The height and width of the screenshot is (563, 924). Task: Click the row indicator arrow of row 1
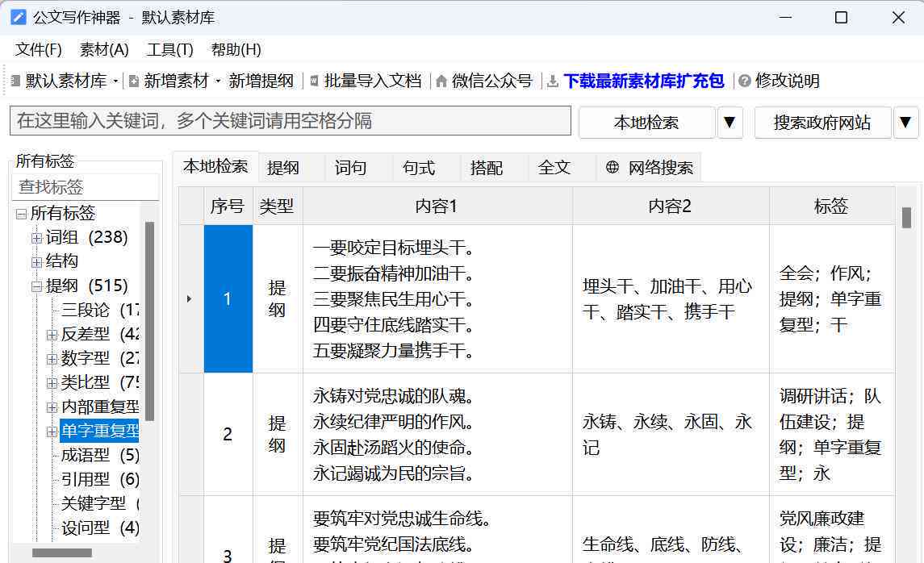189,298
